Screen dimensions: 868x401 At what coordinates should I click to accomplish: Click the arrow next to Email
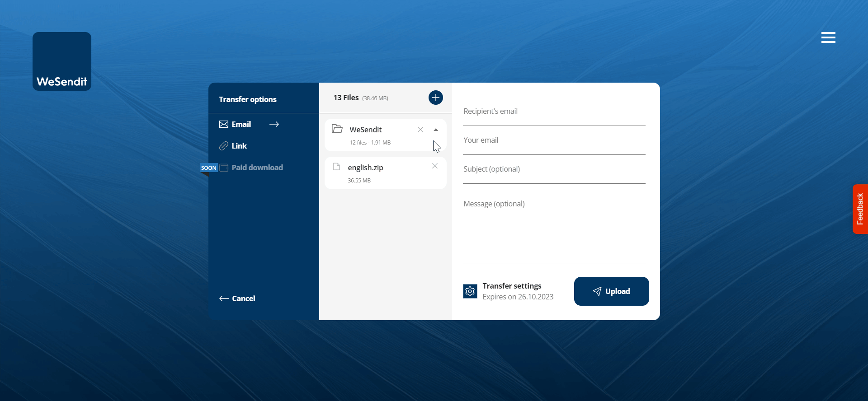(274, 124)
